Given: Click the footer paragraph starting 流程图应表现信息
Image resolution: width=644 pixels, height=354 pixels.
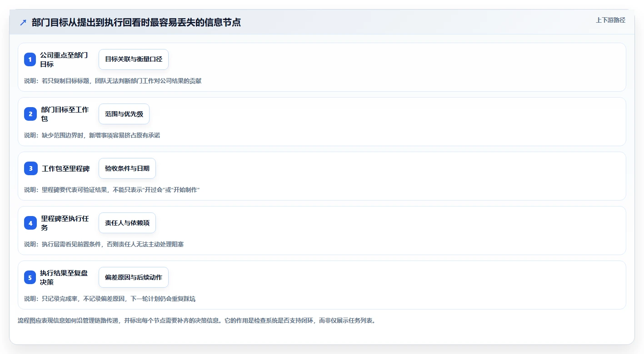Looking at the screenshot, I should (x=196, y=320).
